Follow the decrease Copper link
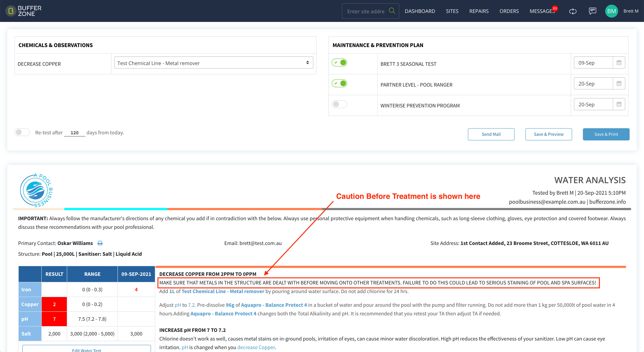 click(x=256, y=347)
